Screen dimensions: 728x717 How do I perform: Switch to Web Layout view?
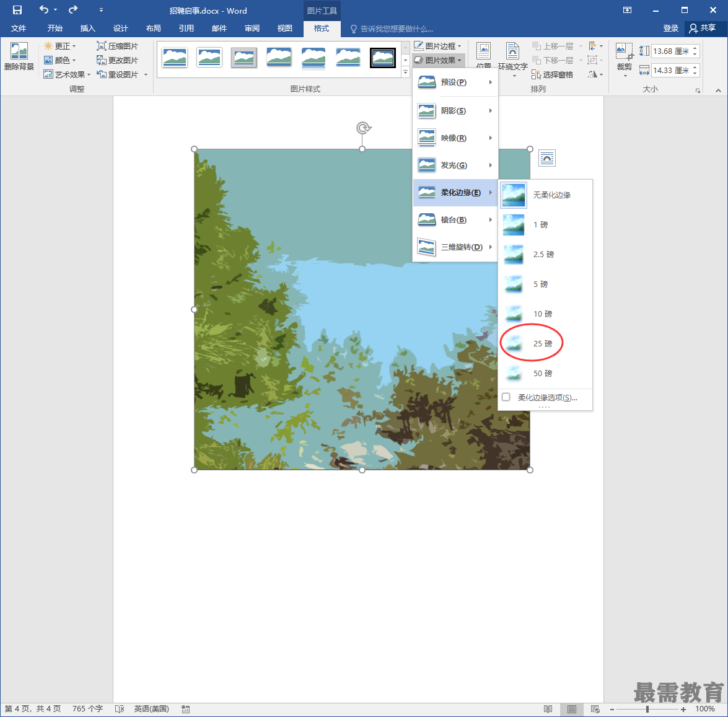click(595, 709)
